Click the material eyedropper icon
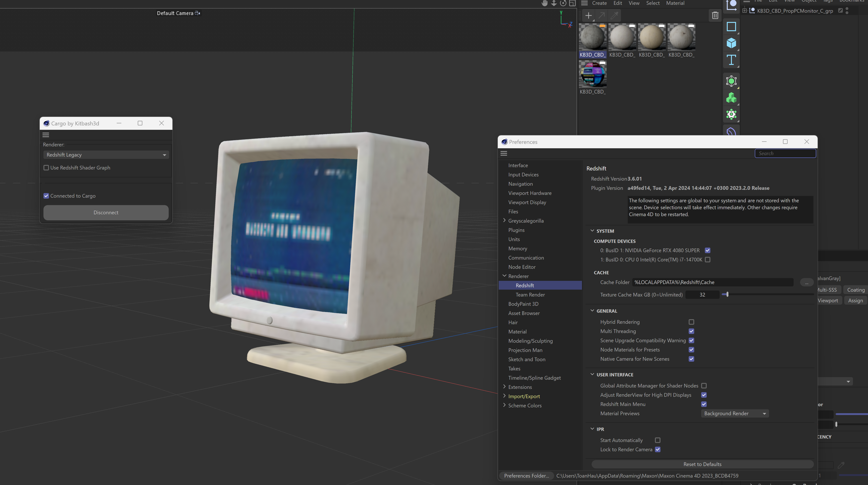This screenshot has width=868, height=485. tap(615, 15)
